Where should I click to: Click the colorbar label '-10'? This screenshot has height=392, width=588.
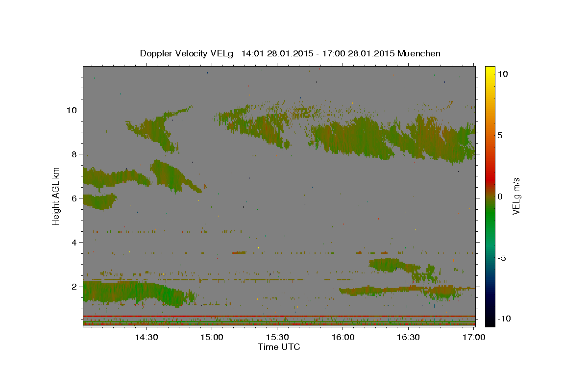(504, 318)
